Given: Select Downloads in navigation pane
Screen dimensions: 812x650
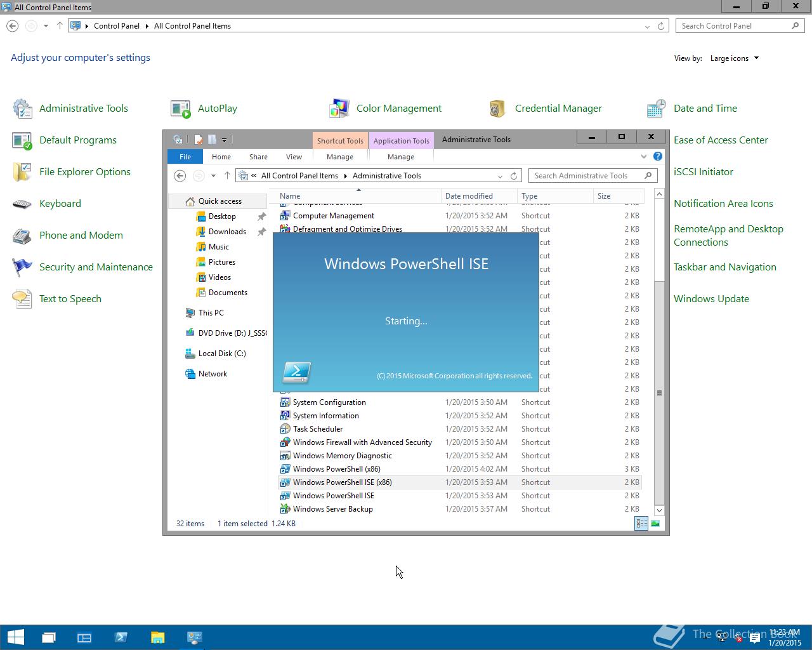Looking at the screenshot, I should point(226,232).
